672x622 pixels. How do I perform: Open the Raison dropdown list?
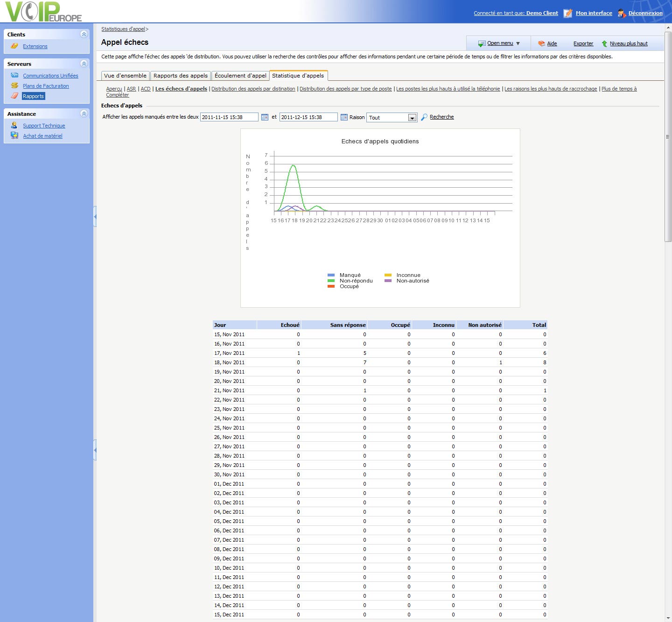click(x=412, y=118)
